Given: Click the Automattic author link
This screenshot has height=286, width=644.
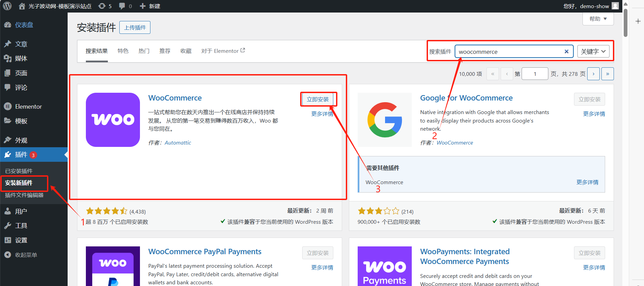Looking at the screenshot, I should (x=178, y=143).
